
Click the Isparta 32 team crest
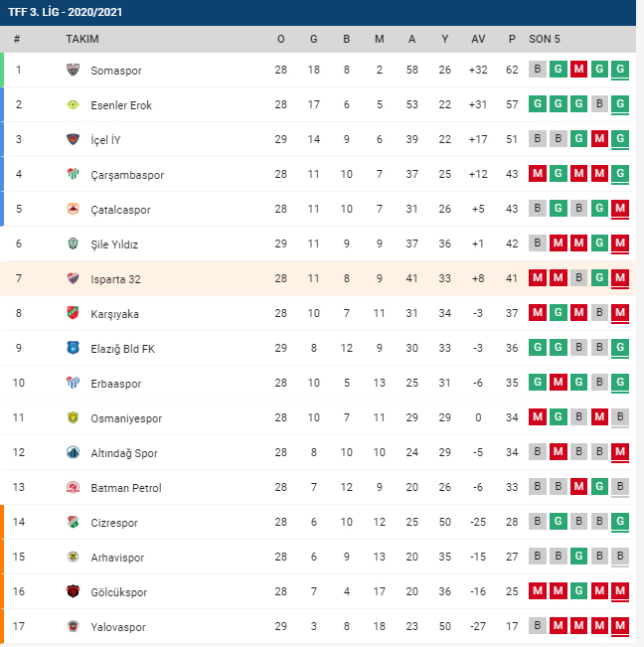(73, 278)
